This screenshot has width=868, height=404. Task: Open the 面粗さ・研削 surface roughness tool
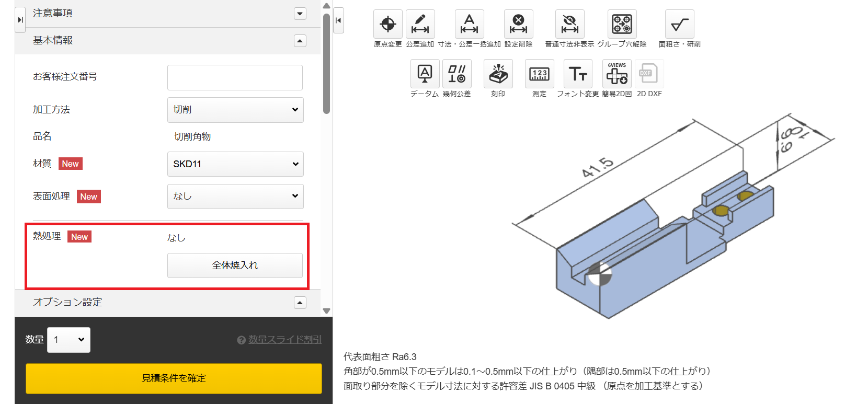(679, 24)
